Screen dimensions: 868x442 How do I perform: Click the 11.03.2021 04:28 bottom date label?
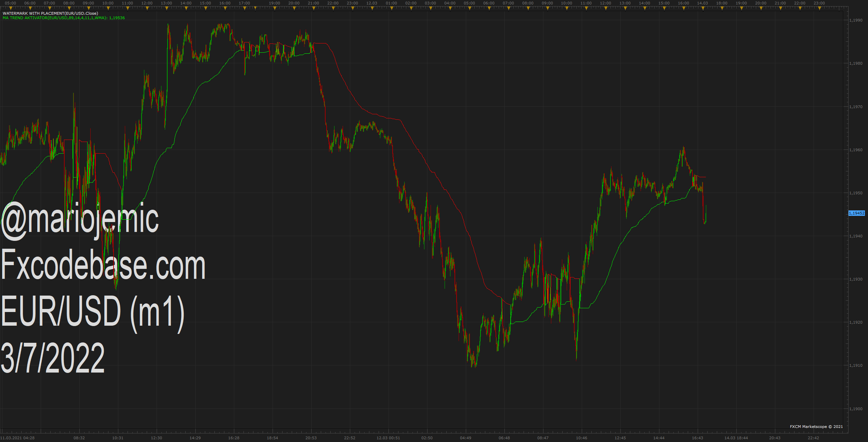click(17, 438)
